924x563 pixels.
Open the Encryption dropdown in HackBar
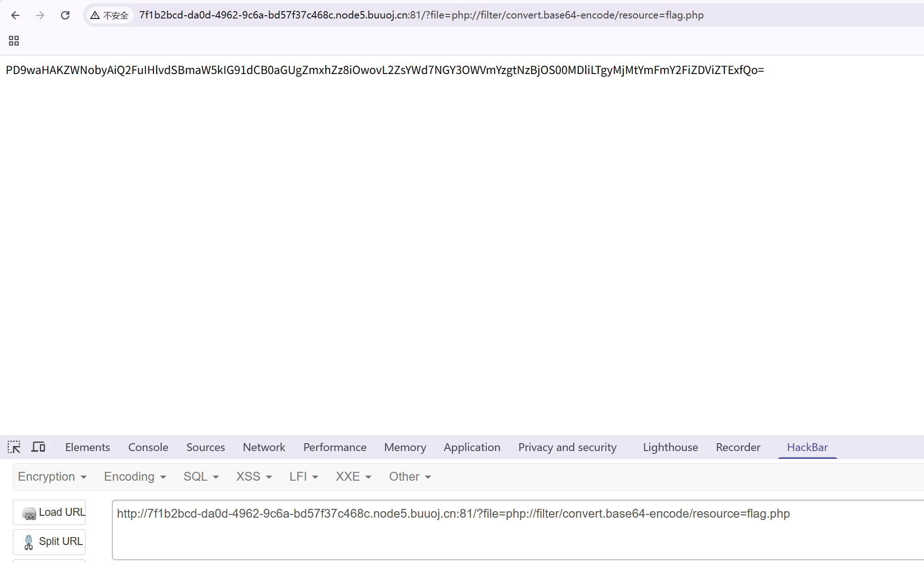(52, 476)
